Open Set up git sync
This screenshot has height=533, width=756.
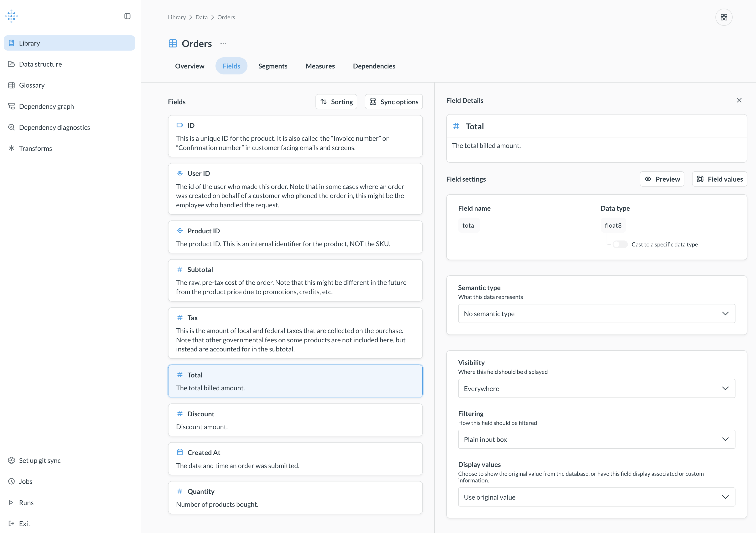[39, 460]
